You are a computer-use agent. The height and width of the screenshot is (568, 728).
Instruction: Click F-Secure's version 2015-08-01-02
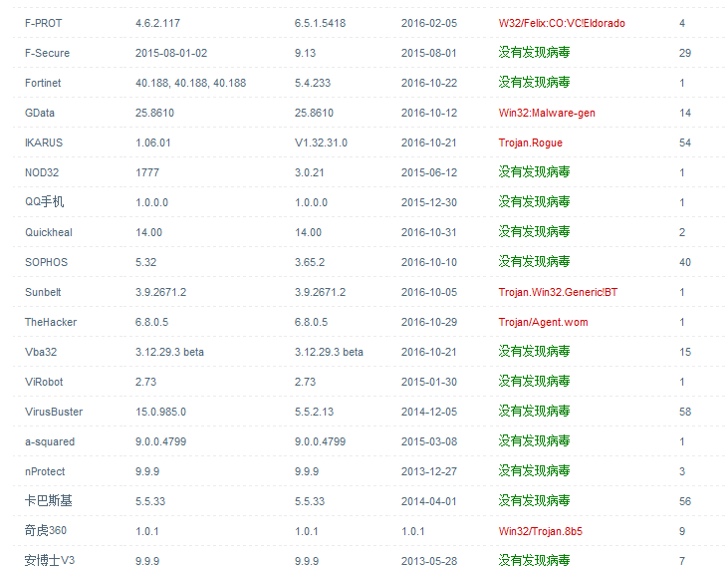(171, 53)
